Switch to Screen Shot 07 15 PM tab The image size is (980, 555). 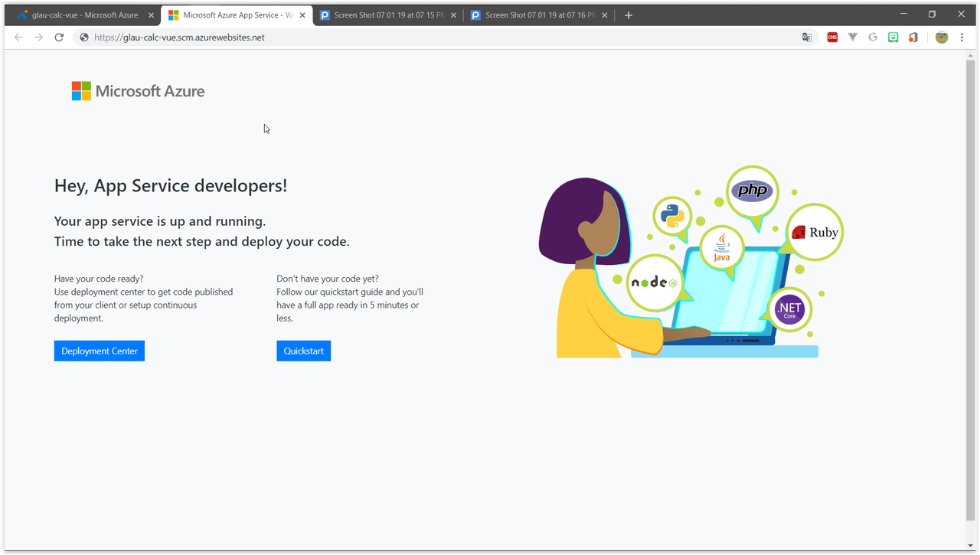[387, 15]
